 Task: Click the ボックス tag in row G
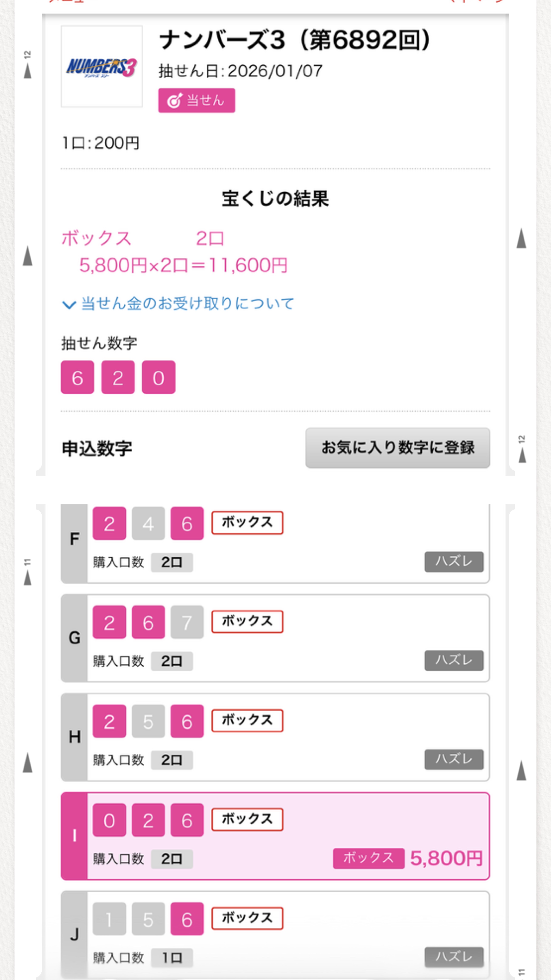pos(247,622)
